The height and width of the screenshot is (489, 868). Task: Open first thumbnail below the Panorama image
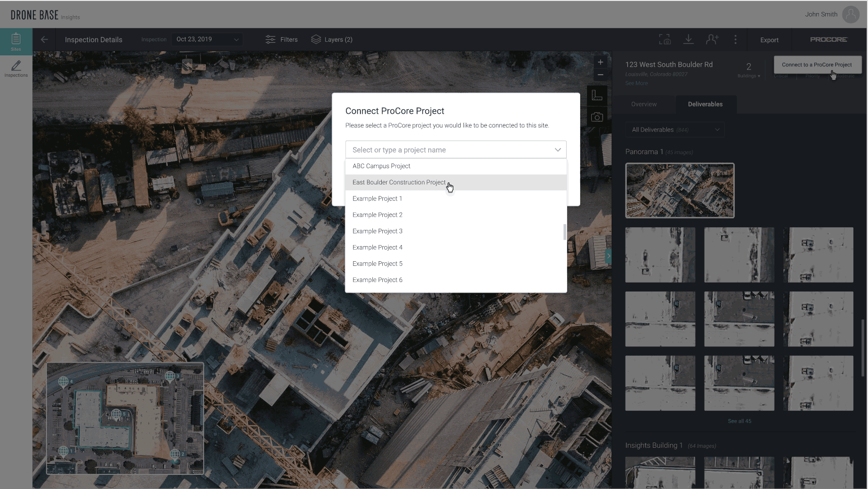coord(660,255)
